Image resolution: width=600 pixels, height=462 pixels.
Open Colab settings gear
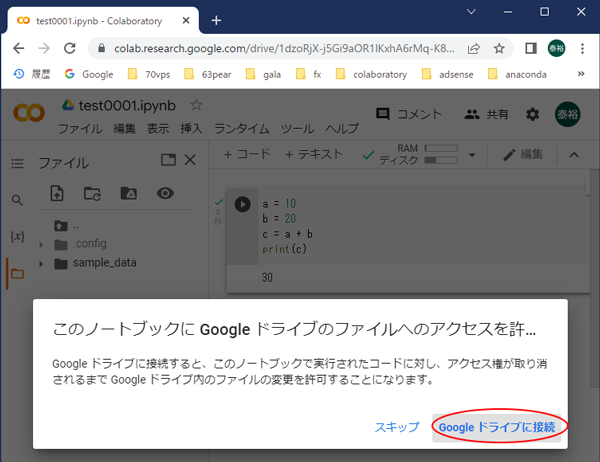532,114
